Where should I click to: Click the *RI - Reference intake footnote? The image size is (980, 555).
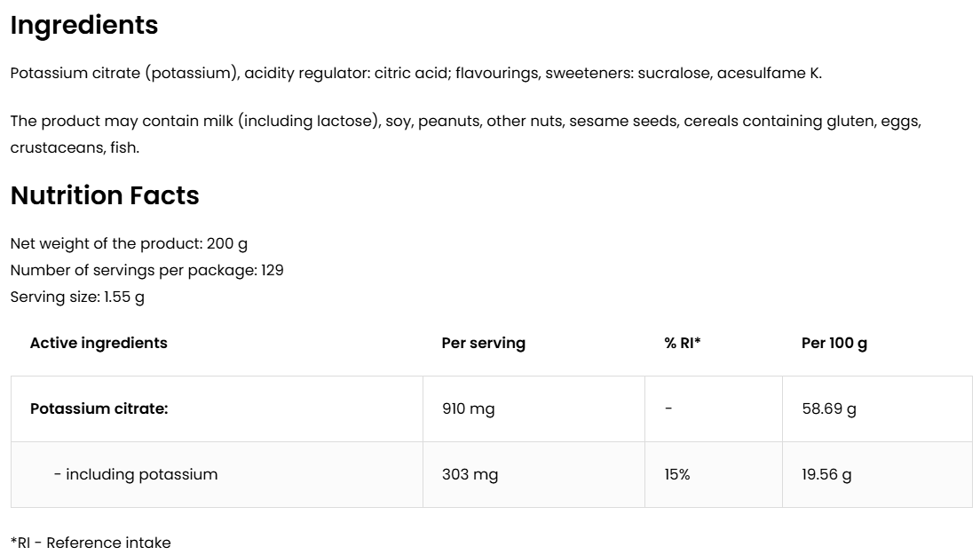pyautogui.click(x=91, y=543)
